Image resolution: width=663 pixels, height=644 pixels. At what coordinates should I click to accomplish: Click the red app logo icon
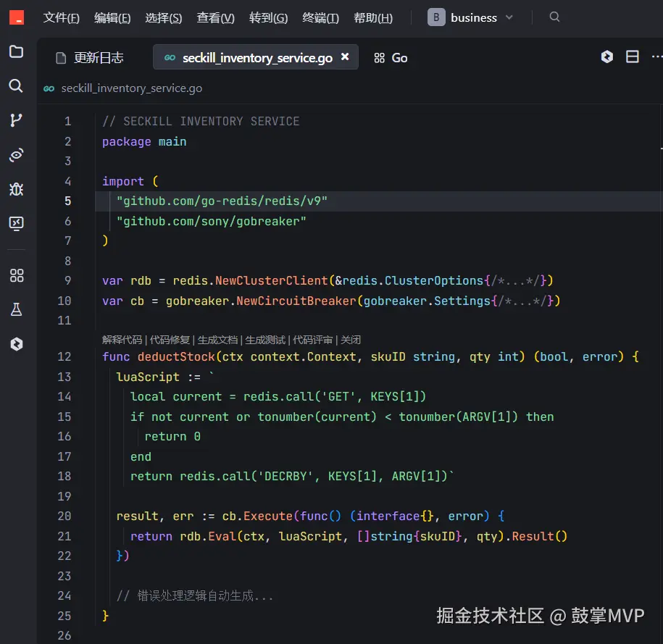coord(17,18)
